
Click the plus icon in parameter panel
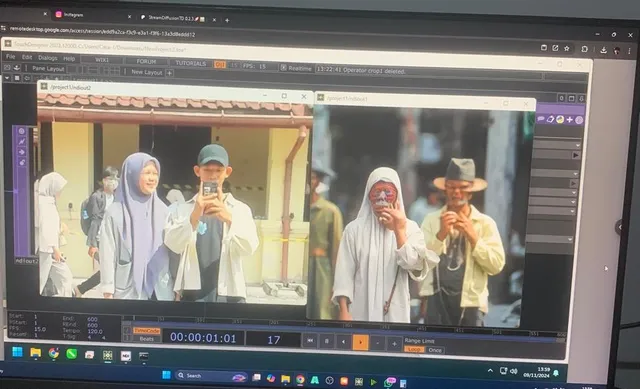(570, 120)
